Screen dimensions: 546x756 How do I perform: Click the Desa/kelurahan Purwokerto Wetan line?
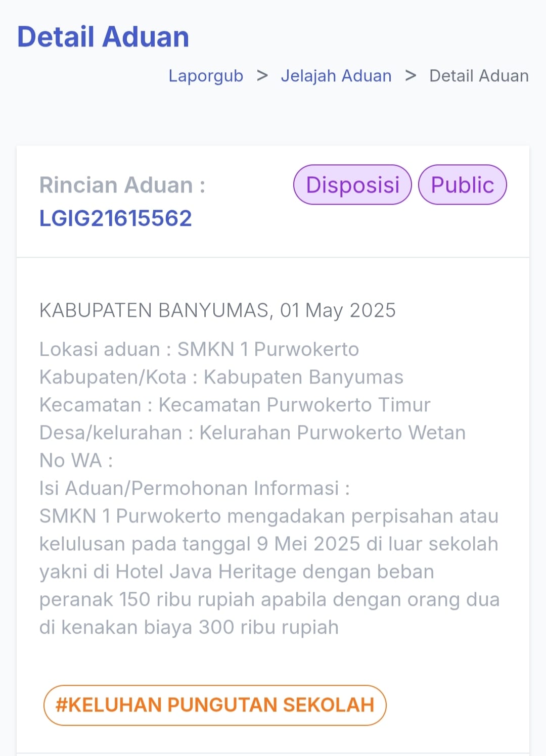click(x=252, y=433)
